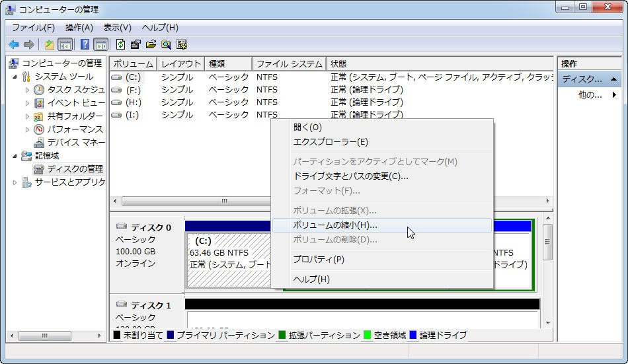This screenshot has height=364, width=628.
Task: Click the (C:) 63.46 GB NTFS partition block
Action: pos(229,260)
